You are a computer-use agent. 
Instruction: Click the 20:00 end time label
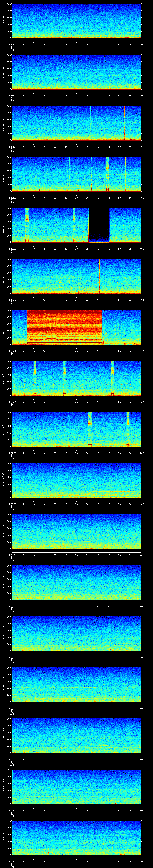[141, 300]
